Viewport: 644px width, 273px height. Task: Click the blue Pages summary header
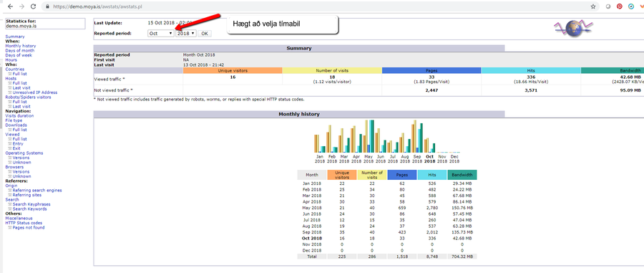(431, 71)
